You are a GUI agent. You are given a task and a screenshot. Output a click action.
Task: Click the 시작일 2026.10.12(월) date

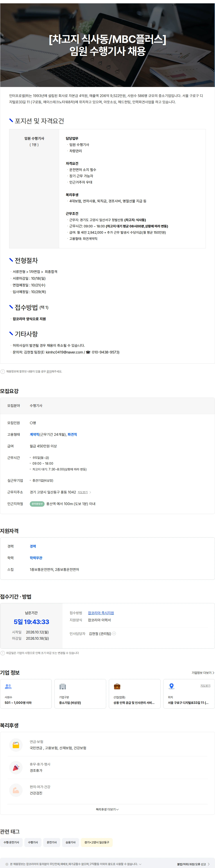click(x=37, y=632)
